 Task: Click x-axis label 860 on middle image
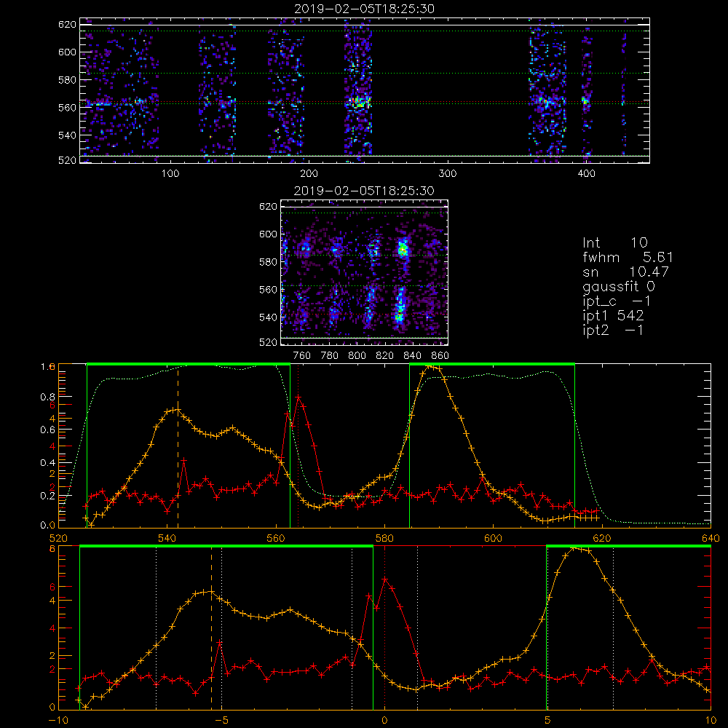click(440, 356)
